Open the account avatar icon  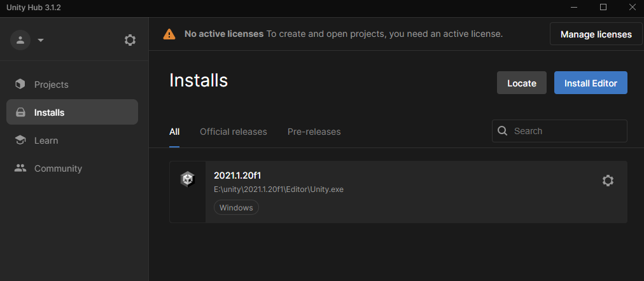click(x=20, y=40)
